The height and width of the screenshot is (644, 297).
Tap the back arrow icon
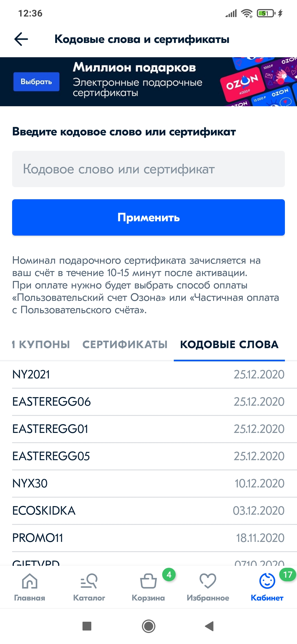tap(21, 39)
